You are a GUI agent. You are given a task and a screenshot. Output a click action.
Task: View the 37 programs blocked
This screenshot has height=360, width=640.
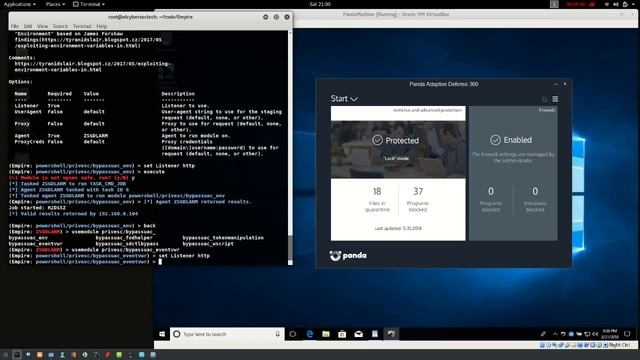coord(418,199)
